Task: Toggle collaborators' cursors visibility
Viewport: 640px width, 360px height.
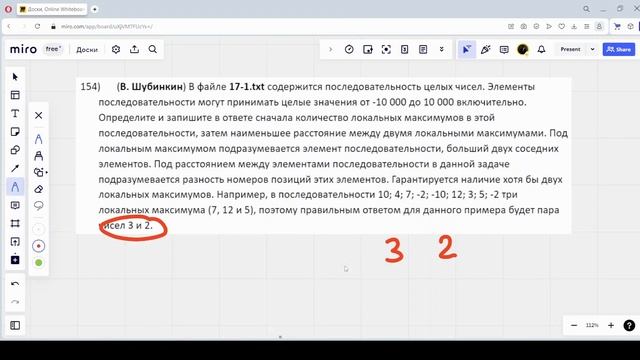Action: [x=466, y=49]
